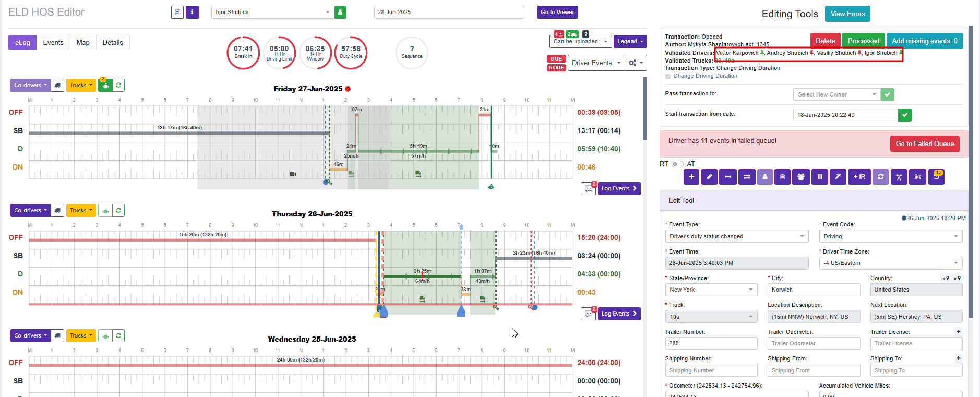Viewport: 980px width, 397px height.
Task: Click the three vertical bars tool icon
Action: click(x=819, y=177)
